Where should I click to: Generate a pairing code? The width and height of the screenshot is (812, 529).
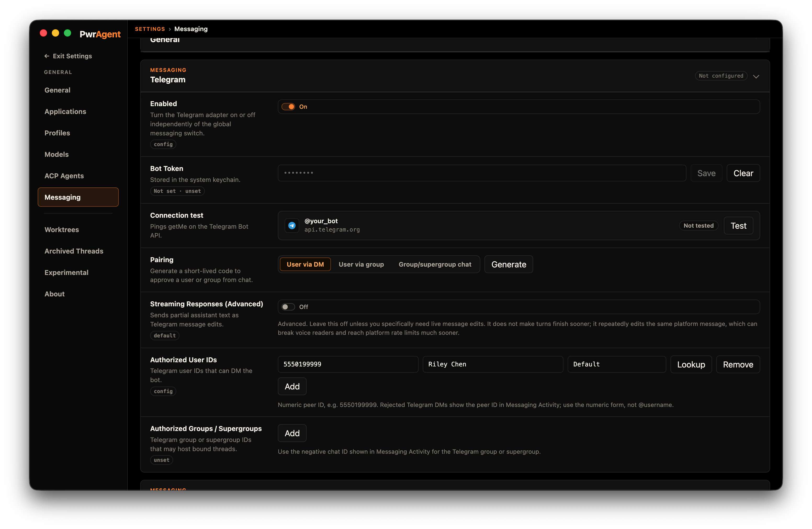(x=508, y=264)
